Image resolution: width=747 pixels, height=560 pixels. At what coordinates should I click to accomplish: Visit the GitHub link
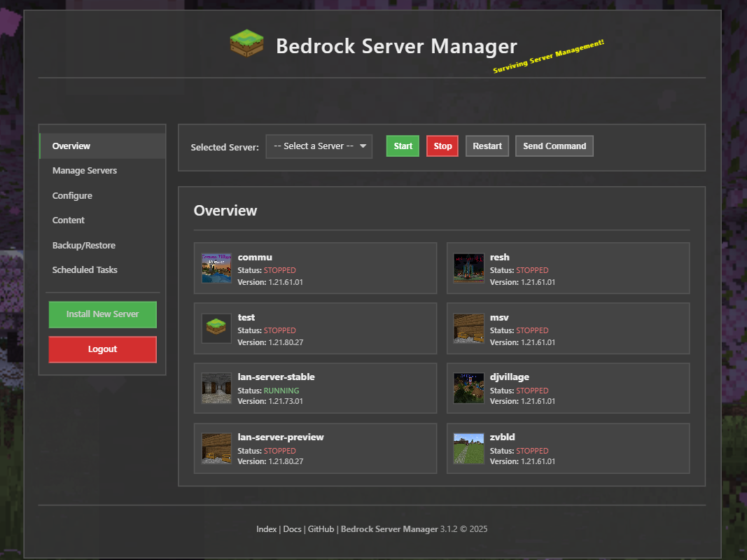click(x=321, y=528)
